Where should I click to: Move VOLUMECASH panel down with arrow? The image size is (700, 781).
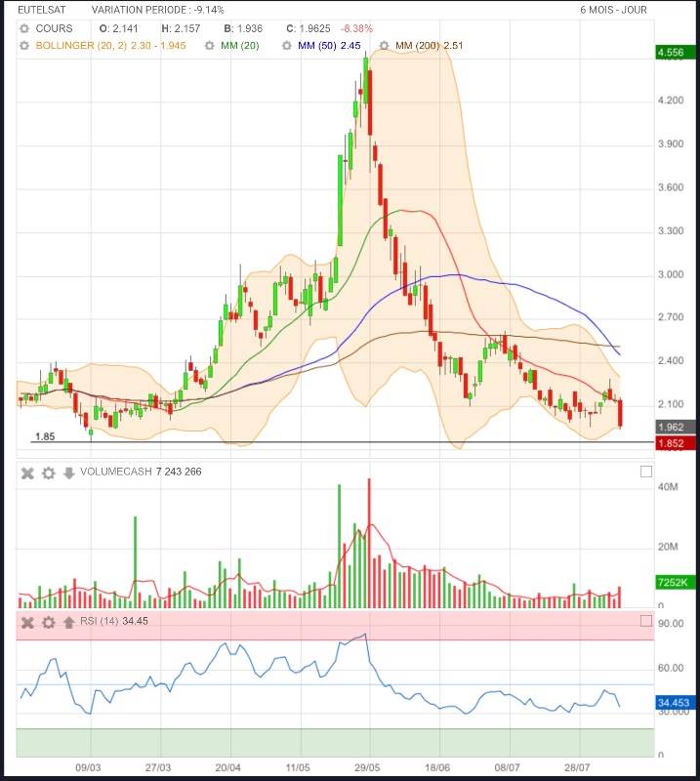click(68, 473)
